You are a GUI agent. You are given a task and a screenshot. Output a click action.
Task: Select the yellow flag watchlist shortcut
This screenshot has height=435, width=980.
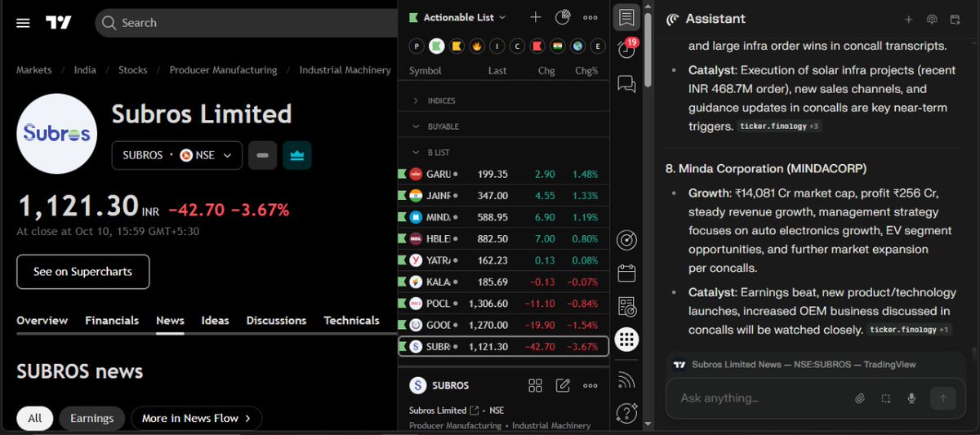click(x=457, y=46)
